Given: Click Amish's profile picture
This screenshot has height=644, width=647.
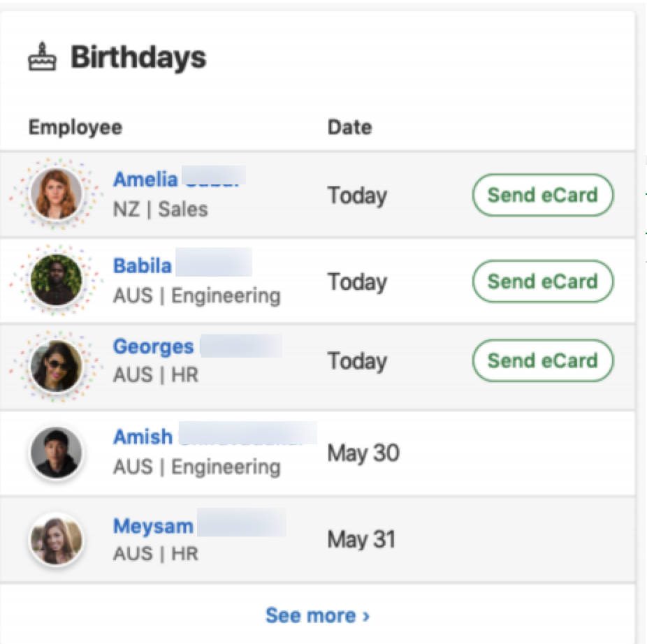Looking at the screenshot, I should click(57, 451).
